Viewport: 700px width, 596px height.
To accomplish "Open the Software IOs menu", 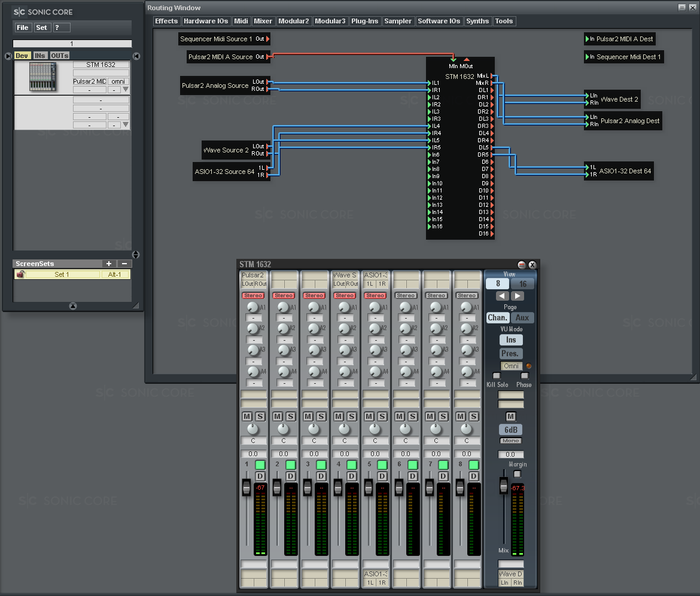I will [439, 21].
